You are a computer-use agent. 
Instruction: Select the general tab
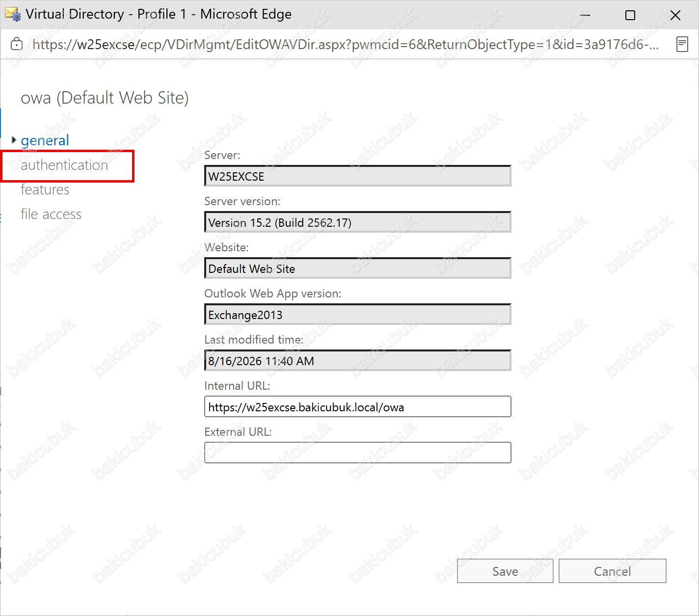point(45,140)
